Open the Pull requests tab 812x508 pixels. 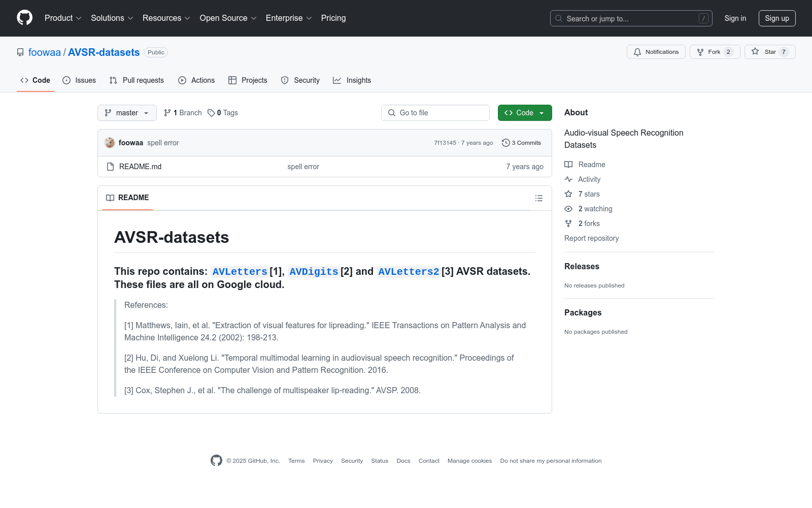click(x=137, y=80)
